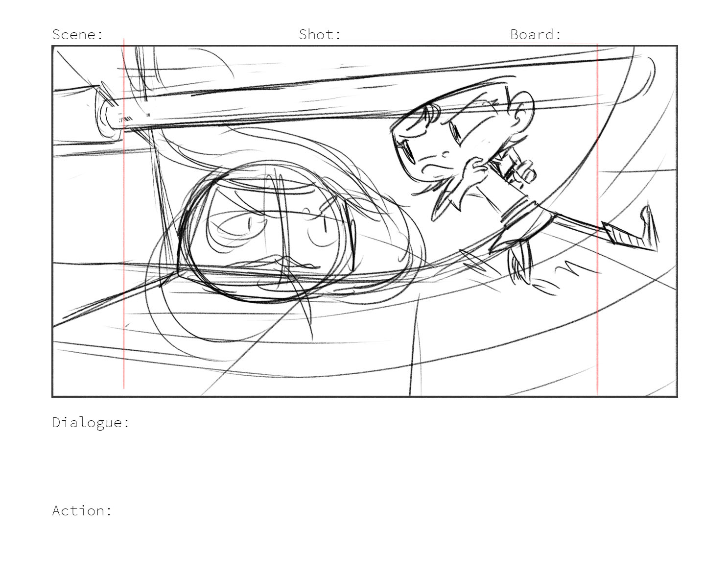The image size is (728, 580).
Task: Click the "Action:" label text
Action: click(82, 510)
